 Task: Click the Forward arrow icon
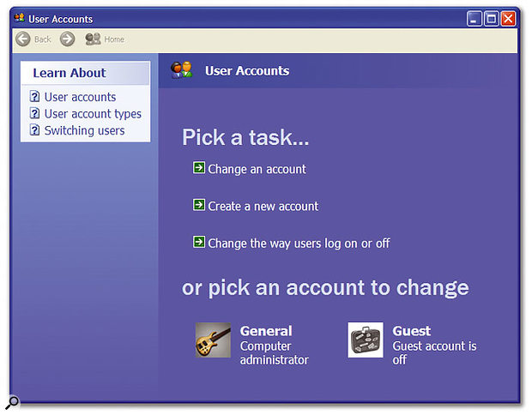pyautogui.click(x=67, y=39)
